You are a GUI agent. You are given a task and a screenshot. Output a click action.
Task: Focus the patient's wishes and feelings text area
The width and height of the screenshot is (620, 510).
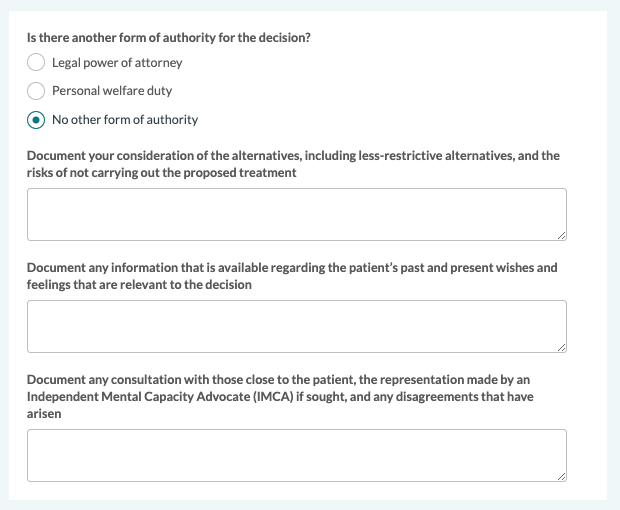[x=296, y=326]
